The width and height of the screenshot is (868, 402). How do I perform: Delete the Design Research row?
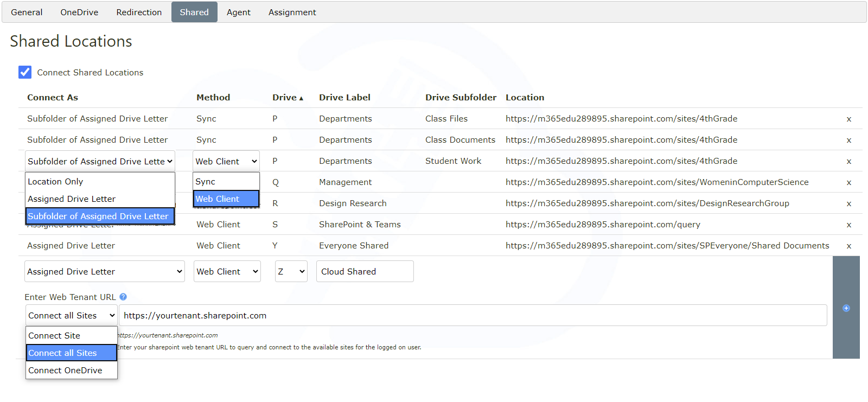click(848, 203)
